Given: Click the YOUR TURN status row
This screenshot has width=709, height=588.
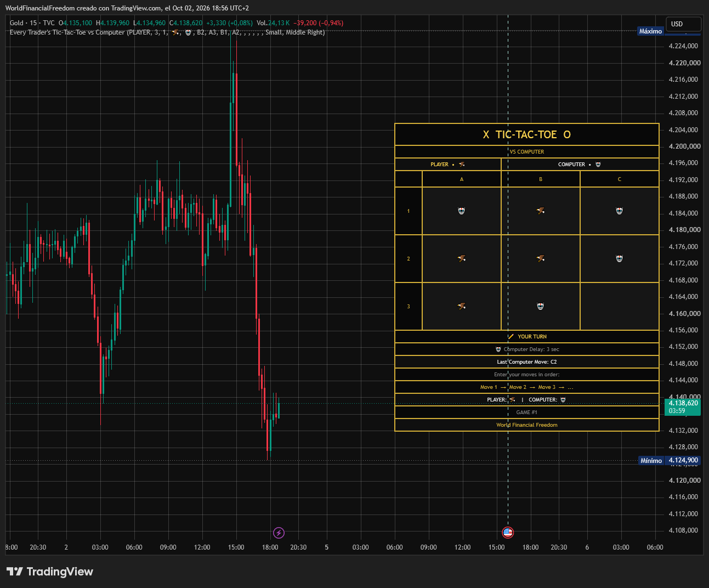Looking at the screenshot, I should click(x=527, y=337).
